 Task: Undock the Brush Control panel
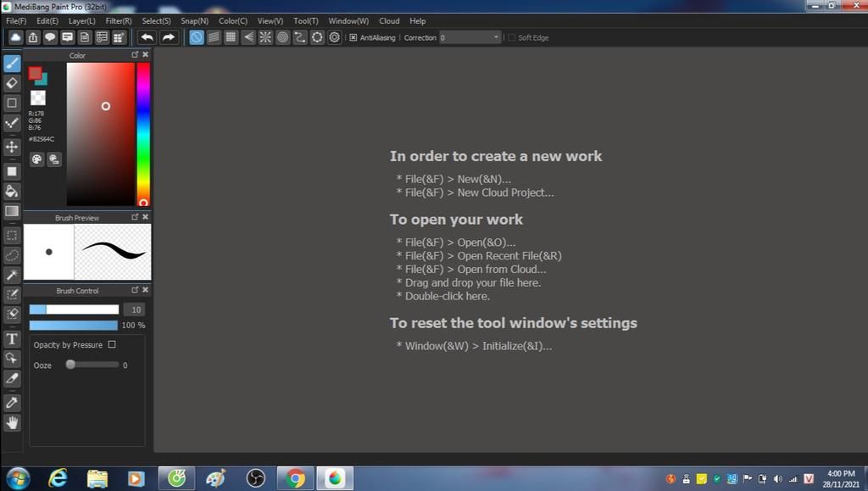click(x=135, y=289)
